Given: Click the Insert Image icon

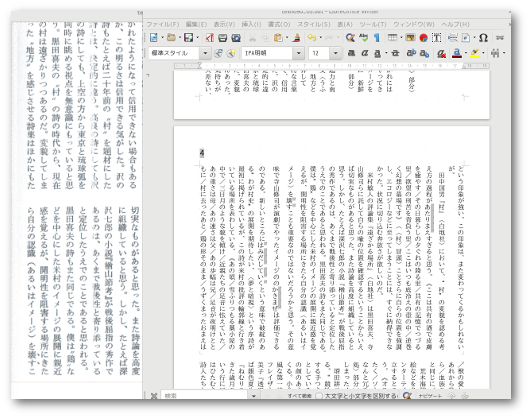Looking at the screenshot, I should tap(410, 38).
